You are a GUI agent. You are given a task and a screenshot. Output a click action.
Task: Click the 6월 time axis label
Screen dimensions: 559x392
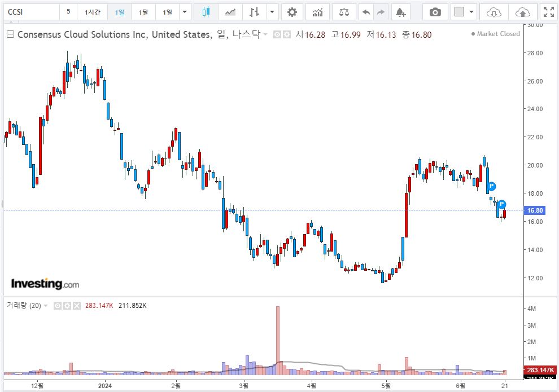(460, 386)
